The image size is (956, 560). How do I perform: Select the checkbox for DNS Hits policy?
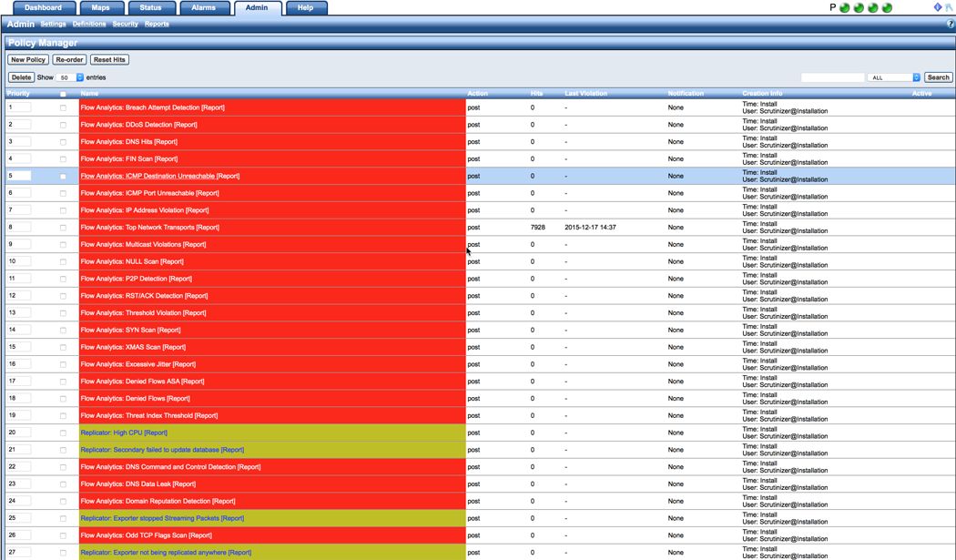(x=63, y=142)
